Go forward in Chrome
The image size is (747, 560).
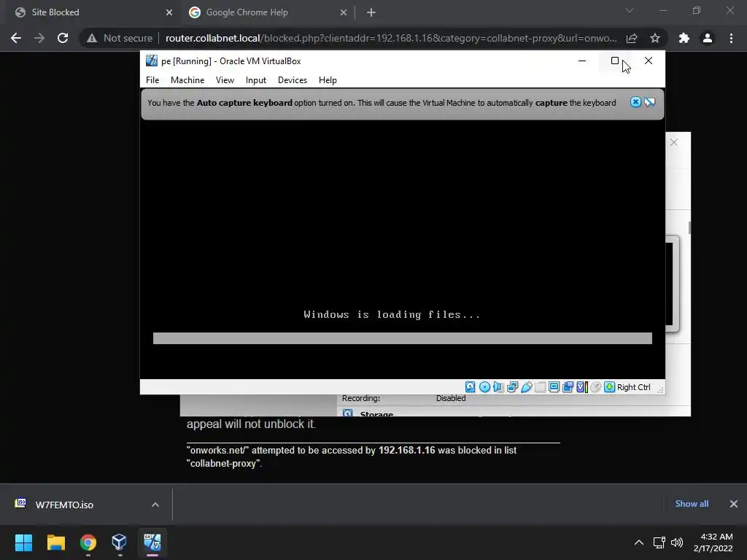coord(39,38)
